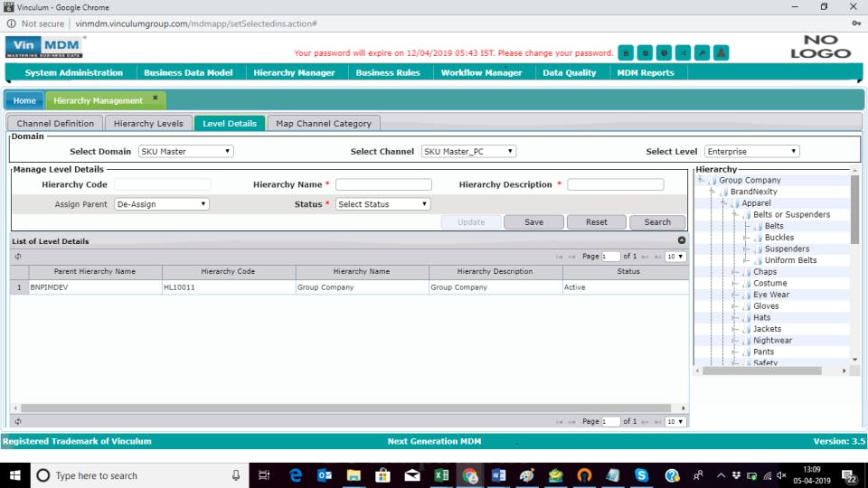This screenshot has height=488, width=868.
Task: Open Skype from the taskbar
Action: coord(641,475)
